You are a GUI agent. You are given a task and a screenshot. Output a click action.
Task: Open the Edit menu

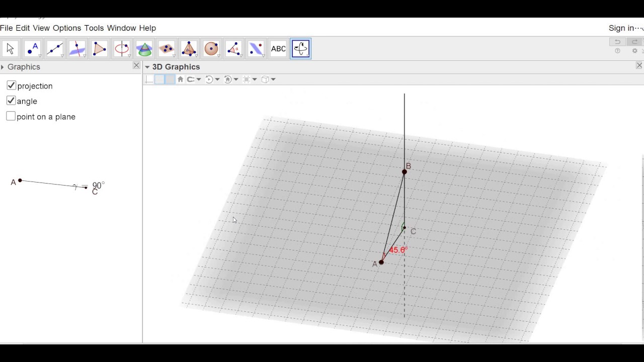point(23,28)
